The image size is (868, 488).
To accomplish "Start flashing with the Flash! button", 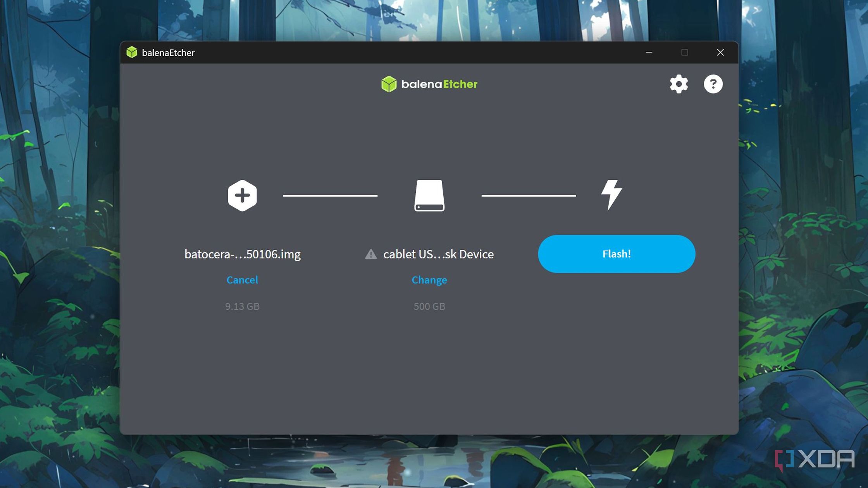I will click(617, 254).
